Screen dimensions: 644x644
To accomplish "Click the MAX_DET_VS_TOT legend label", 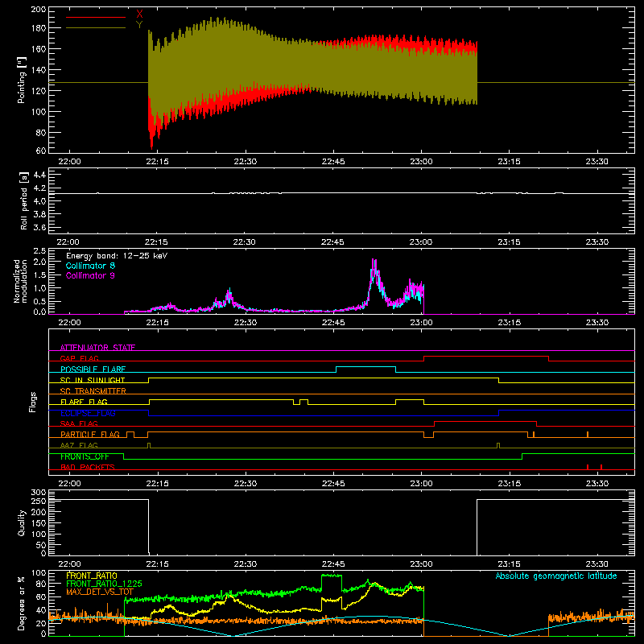I will coord(100,592).
